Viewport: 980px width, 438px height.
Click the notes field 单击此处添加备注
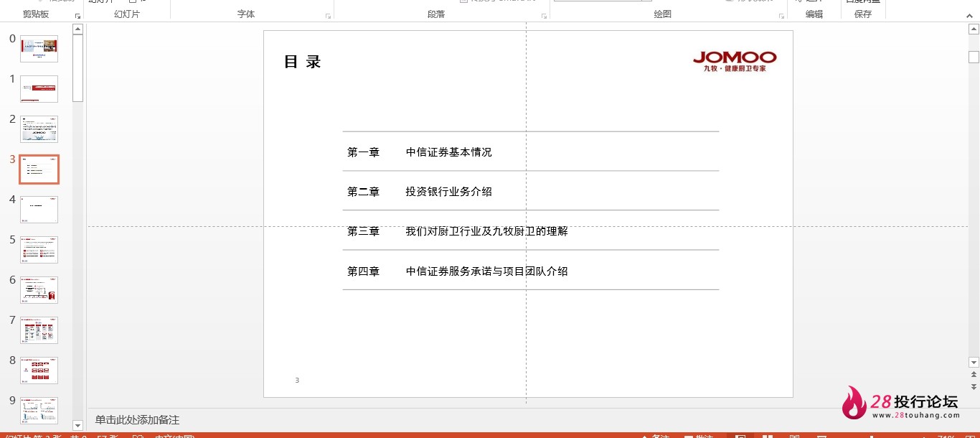click(137, 420)
